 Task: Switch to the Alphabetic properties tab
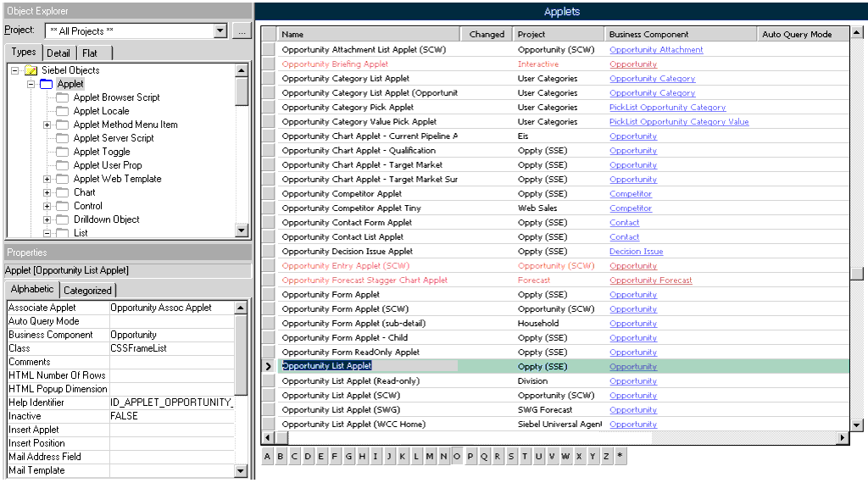click(32, 289)
